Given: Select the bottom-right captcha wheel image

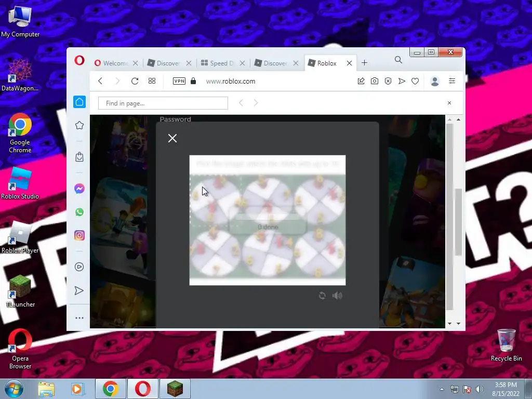Looking at the screenshot, I should coord(320,252).
